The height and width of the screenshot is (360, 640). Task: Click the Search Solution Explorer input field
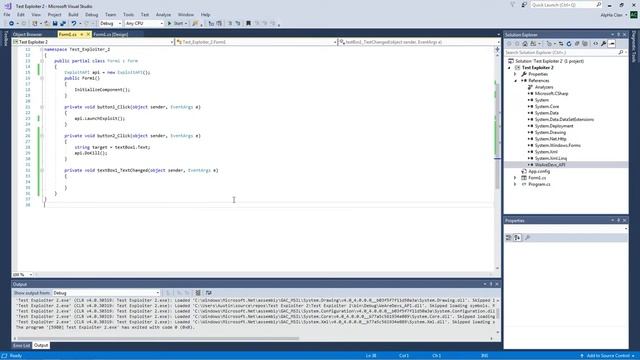(x=561, y=53)
